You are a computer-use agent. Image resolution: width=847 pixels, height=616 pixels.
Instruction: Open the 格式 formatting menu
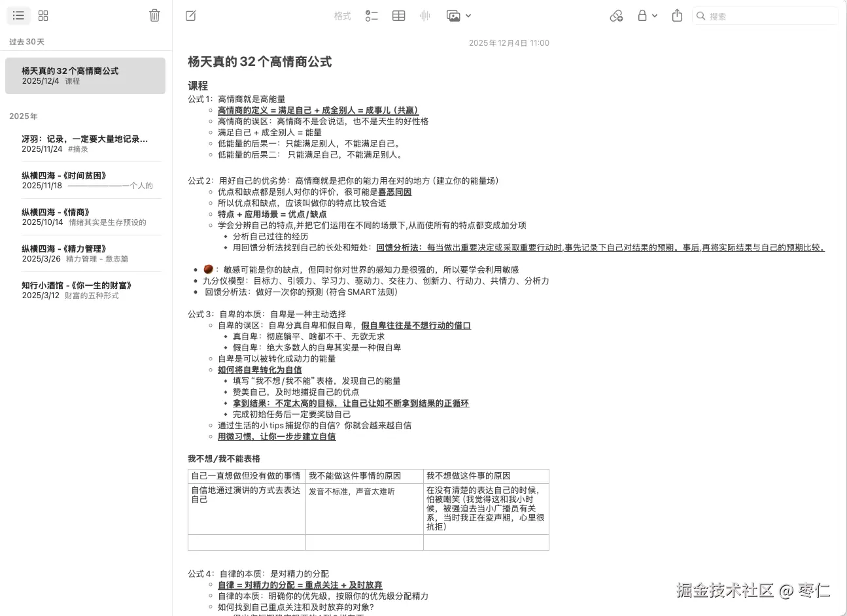(x=342, y=15)
